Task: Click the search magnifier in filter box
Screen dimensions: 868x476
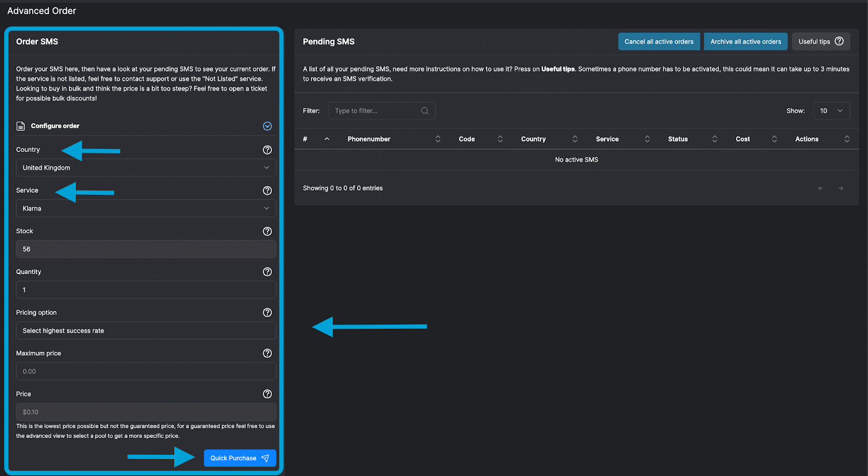Action: click(x=425, y=111)
